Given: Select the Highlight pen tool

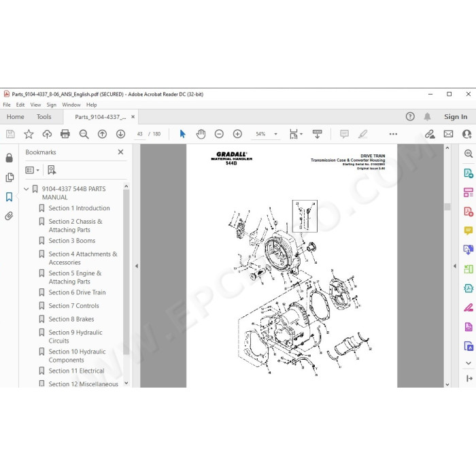Looking at the screenshot, I should click(362, 134).
